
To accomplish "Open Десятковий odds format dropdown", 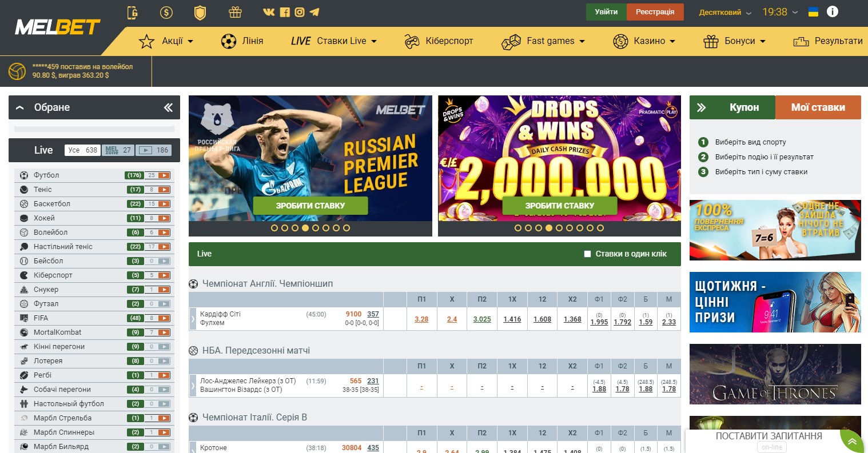I will 725,12.
